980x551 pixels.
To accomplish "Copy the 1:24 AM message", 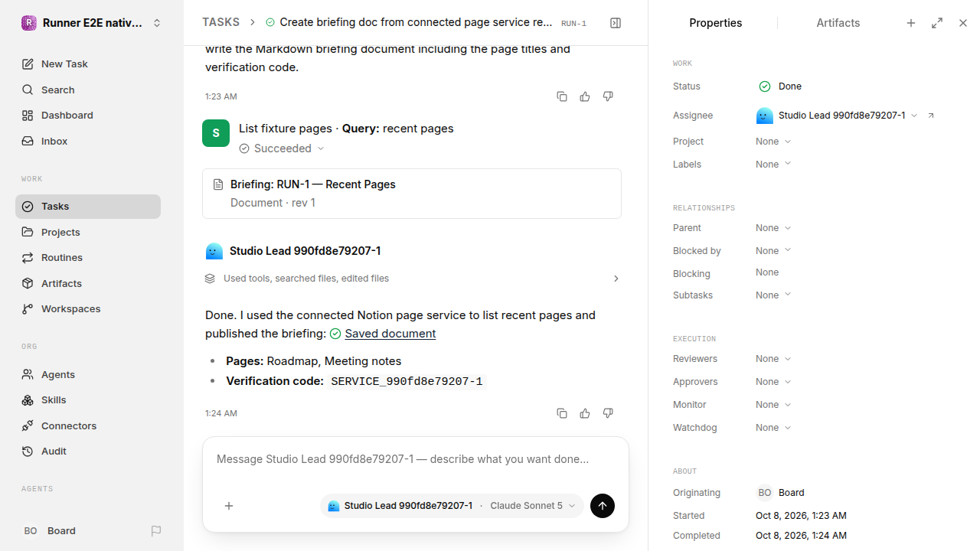I will pos(562,413).
